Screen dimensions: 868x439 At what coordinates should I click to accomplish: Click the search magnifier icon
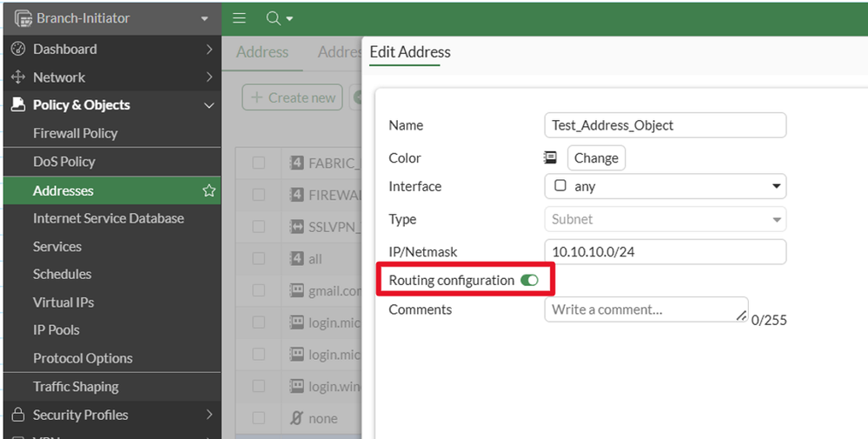(x=273, y=18)
